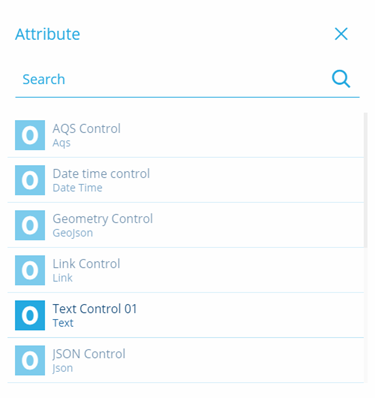
Task: Click the Date Time type subtitle
Action: pyautogui.click(x=77, y=188)
